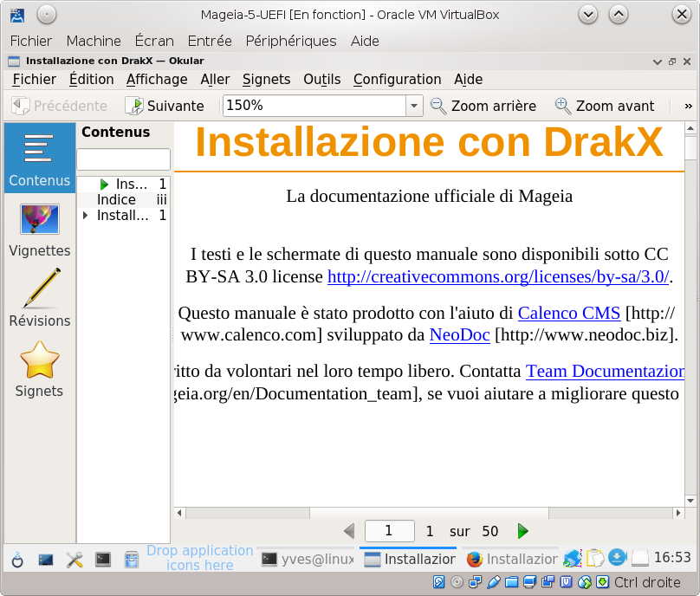
Task: Open the Contenus sidebar panel
Action: click(39, 158)
